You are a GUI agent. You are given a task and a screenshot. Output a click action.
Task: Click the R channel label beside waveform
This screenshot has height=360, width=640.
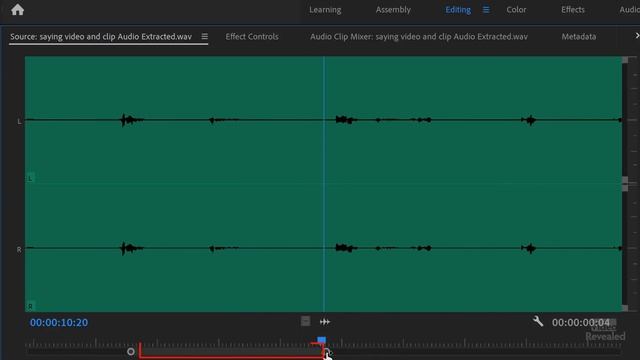[19, 249]
